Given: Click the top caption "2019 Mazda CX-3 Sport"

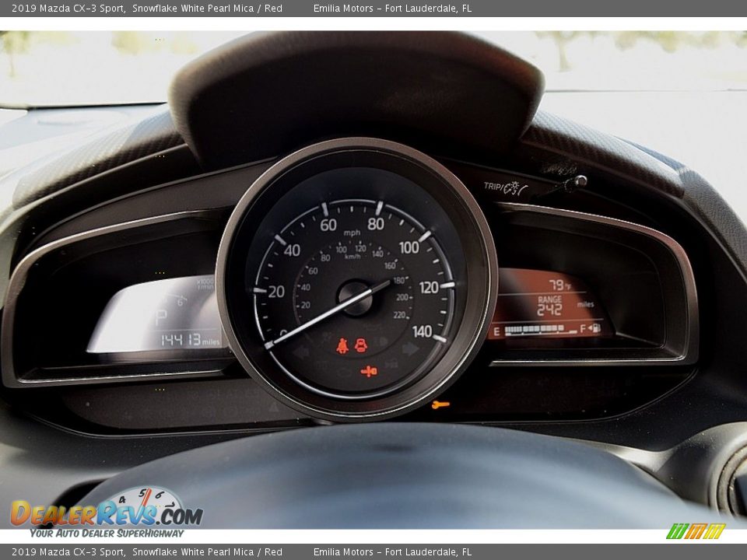Looking at the screenshot, I should pyautogui.click(x=68, y=8).
